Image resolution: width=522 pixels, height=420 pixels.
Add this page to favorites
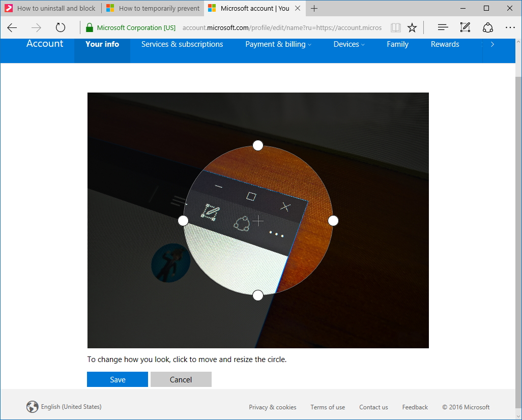coord(412,27)
